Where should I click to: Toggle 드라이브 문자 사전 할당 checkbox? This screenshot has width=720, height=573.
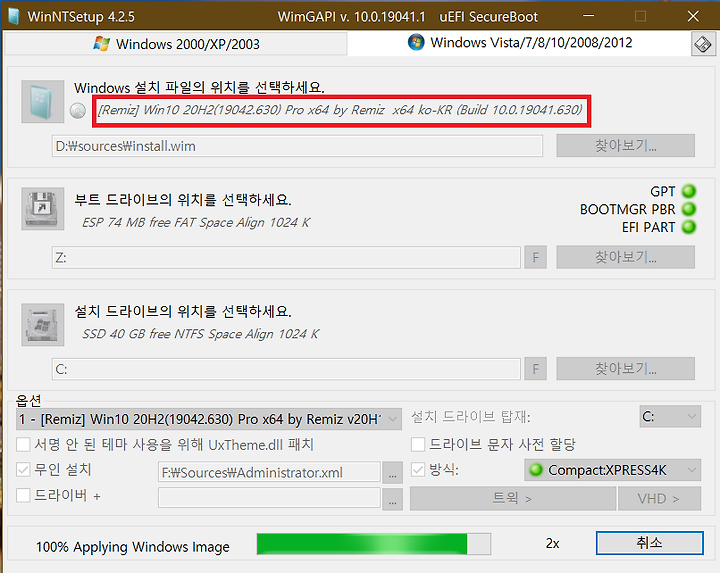coord(418,444)
